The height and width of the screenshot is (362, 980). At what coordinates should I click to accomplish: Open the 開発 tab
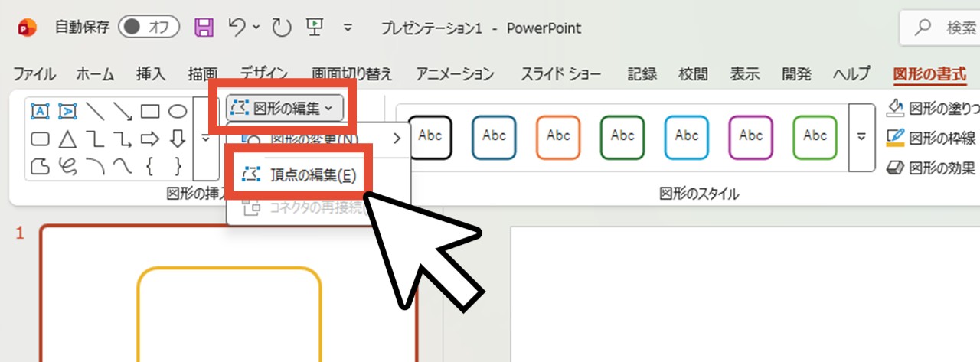[796, 74]
